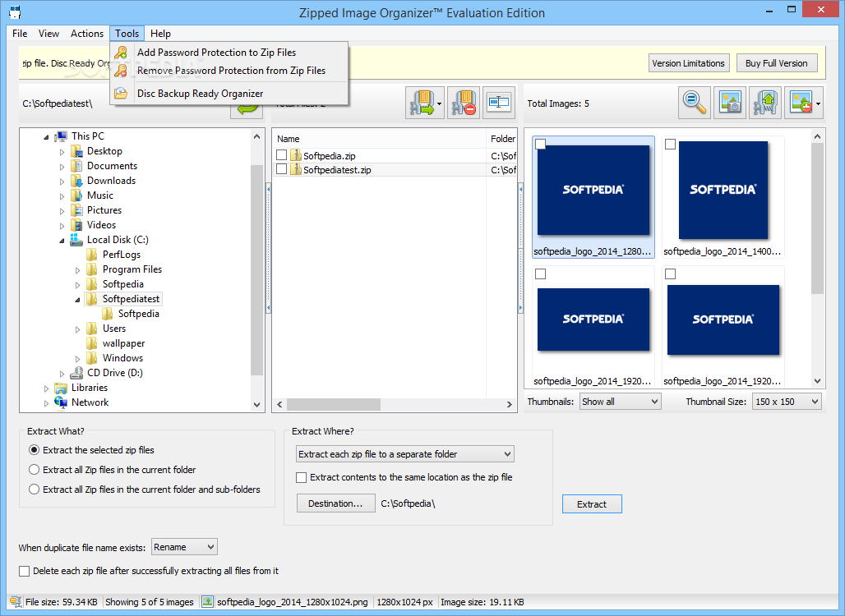Collapse the Local Disk (C:) tree node
The image size is (845, 616).
[x=62, y=240]
